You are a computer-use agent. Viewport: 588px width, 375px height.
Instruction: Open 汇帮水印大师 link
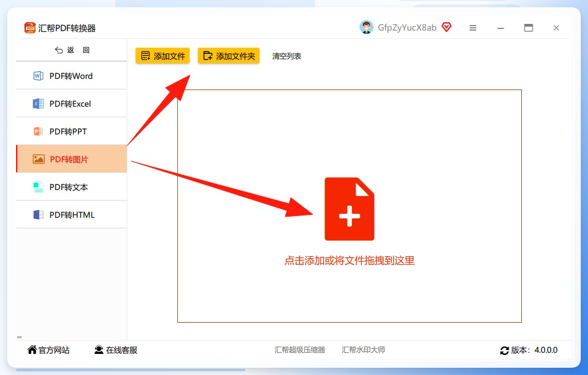[x=363, y=350]
